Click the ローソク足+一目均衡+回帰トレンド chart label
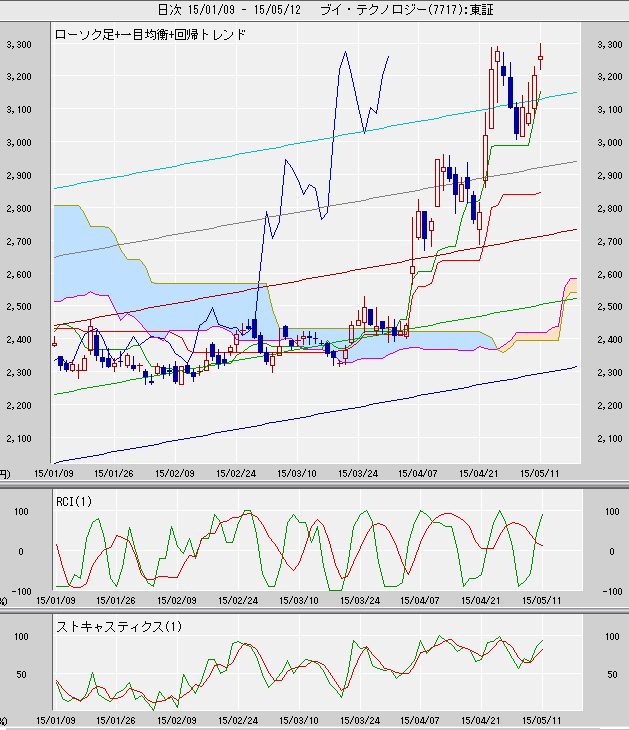Viewport: 629px width, 730px height. point(150,34)
